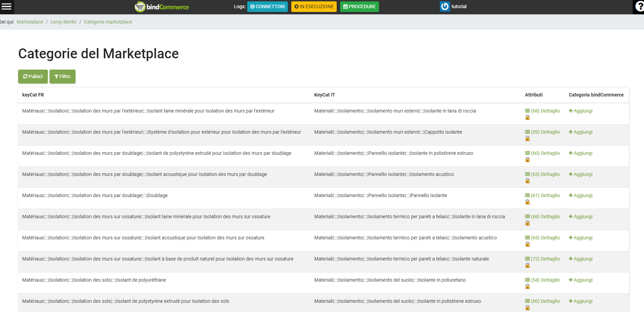Click lock icon in Pannello isolante polistirene estruso row
Screen dimensions: 644x312
[528, 160]
